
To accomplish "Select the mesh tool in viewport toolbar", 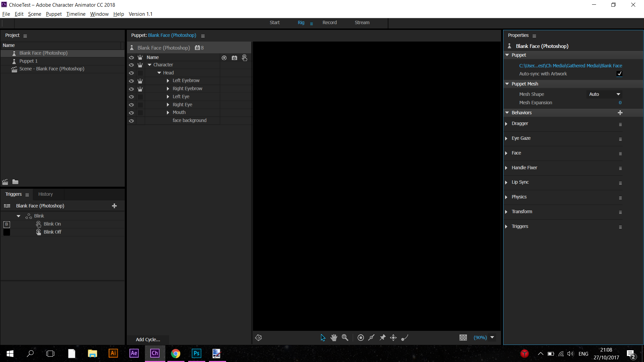I will (x=258, y=338).
